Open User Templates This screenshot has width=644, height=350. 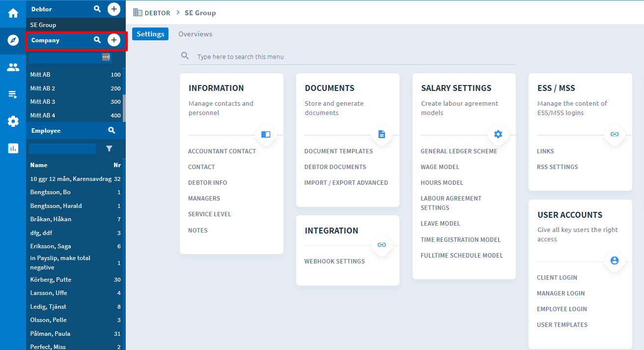562,325
